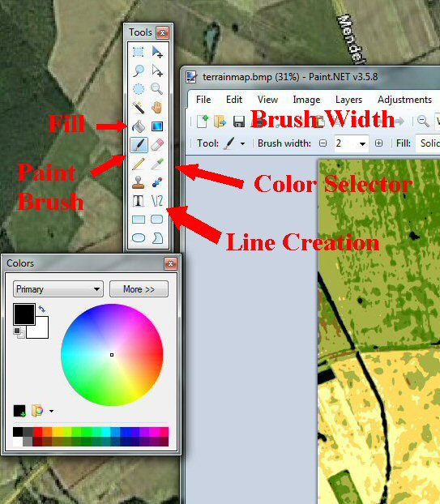Select the Pencil tool
This screenshot has height=504, width=440.
(x=139, y=164)
